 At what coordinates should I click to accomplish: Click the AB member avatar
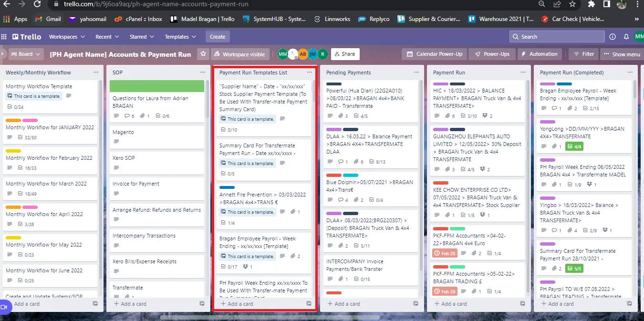(303, 54)
